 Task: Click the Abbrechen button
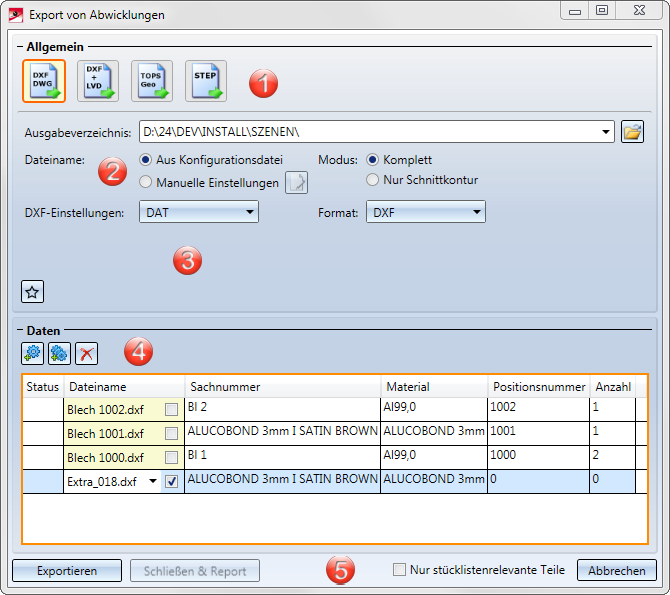(x=616, y=570)
